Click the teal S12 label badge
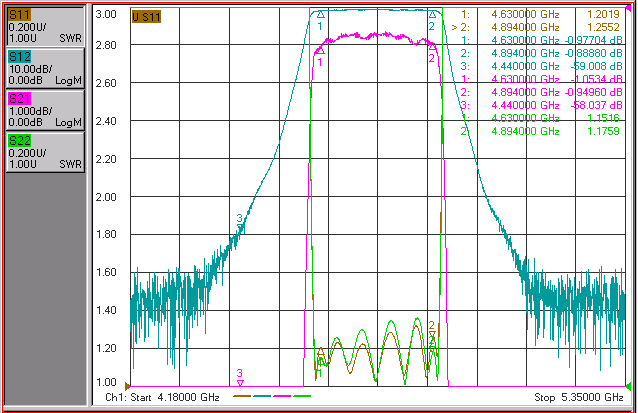The width and height of the screenshot is (638, 413). [x=19, y=57]
